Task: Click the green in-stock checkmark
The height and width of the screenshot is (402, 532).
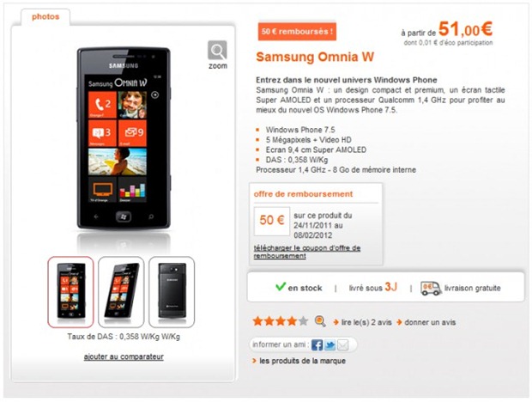Action: click(x=281, y=287)
